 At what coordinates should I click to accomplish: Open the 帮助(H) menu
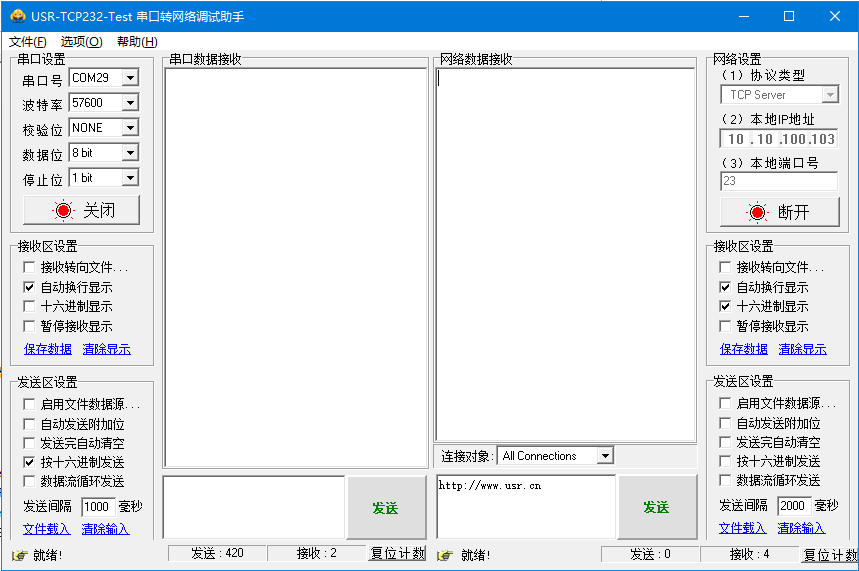pos(137,42)
